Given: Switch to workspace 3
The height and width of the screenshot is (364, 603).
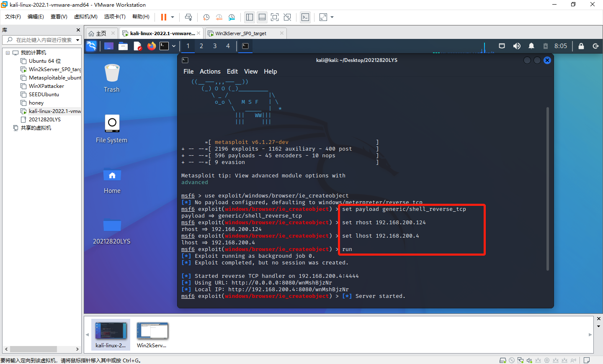Looking at the screenshot, I should coord(215,46).
